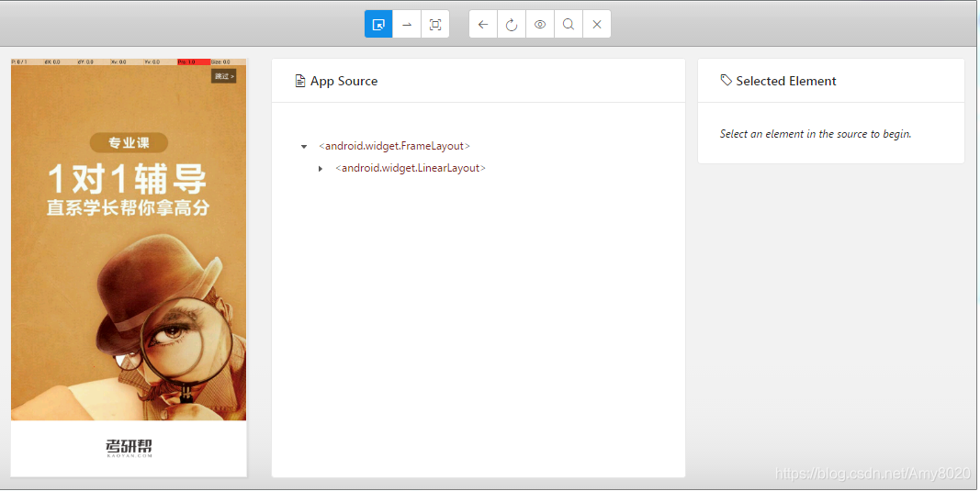The image size is (980, 491).
Task: Start recording with the eye icon
Action: [x=540, y=25]
